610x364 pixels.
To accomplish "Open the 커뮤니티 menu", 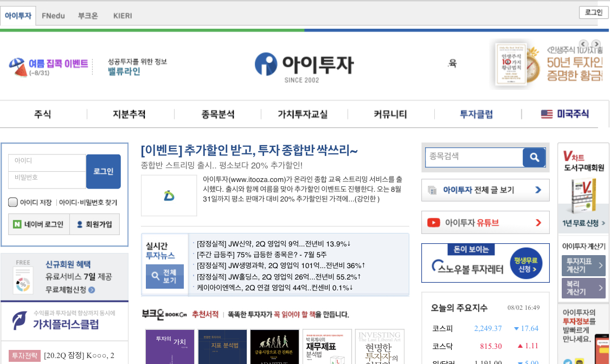I will click(390, 114).
